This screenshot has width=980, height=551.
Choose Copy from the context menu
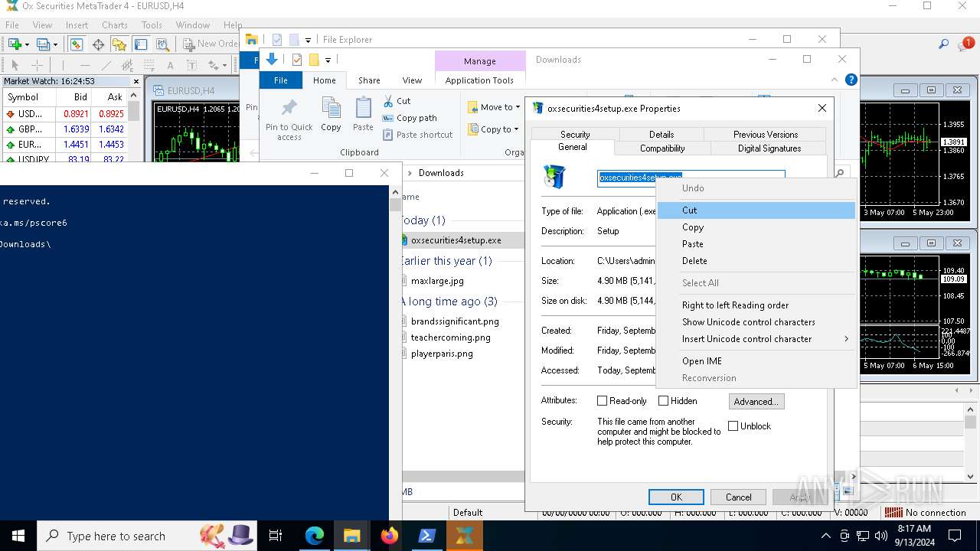tap(756, 227)
